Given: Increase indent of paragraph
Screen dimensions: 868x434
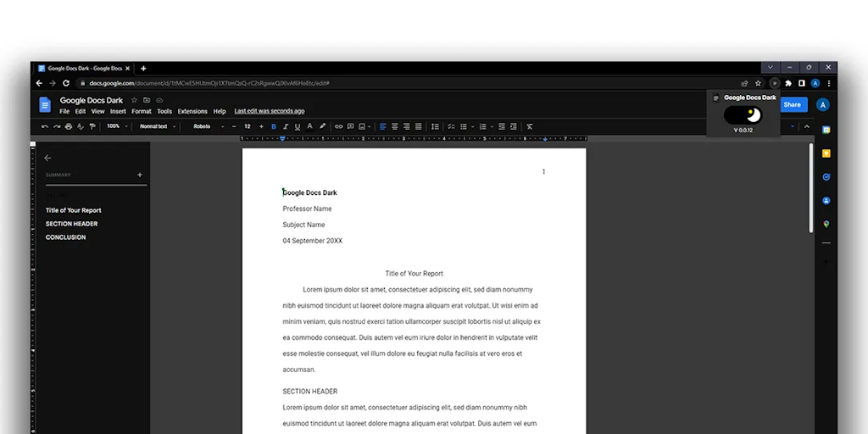Looking at the screenshot, I should [x=514, y=126].
